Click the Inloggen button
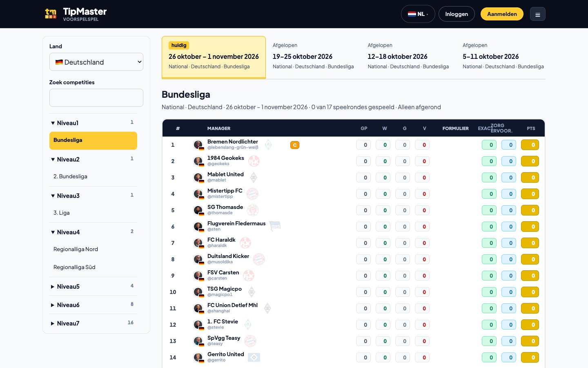Viewport: 588px width, 368px height. (457, 14)
